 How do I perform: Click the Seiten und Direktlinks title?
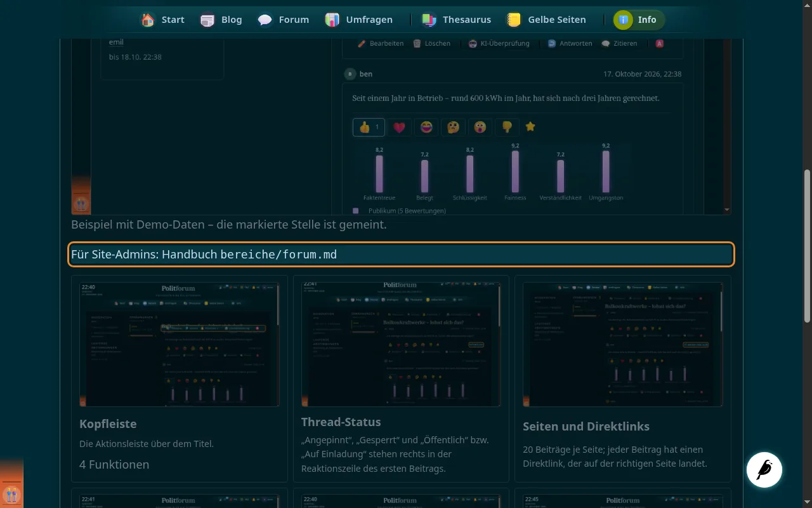coord(586,426)
